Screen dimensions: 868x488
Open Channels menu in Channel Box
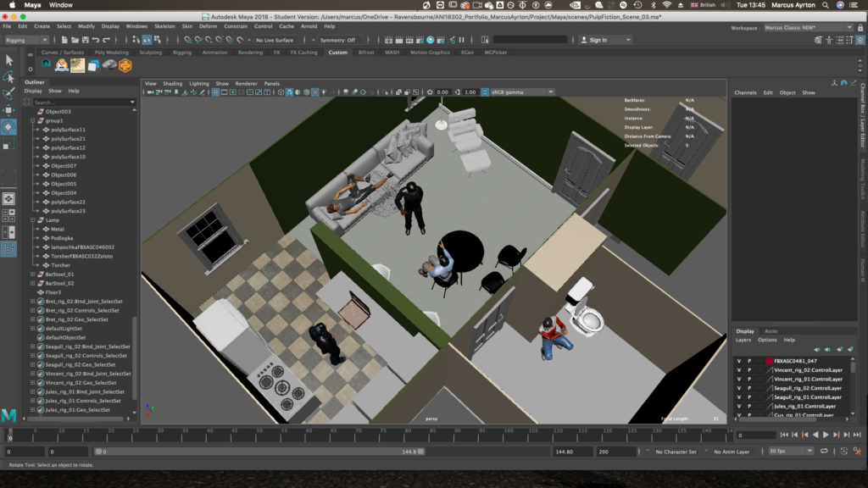click(x=745, y=93)
